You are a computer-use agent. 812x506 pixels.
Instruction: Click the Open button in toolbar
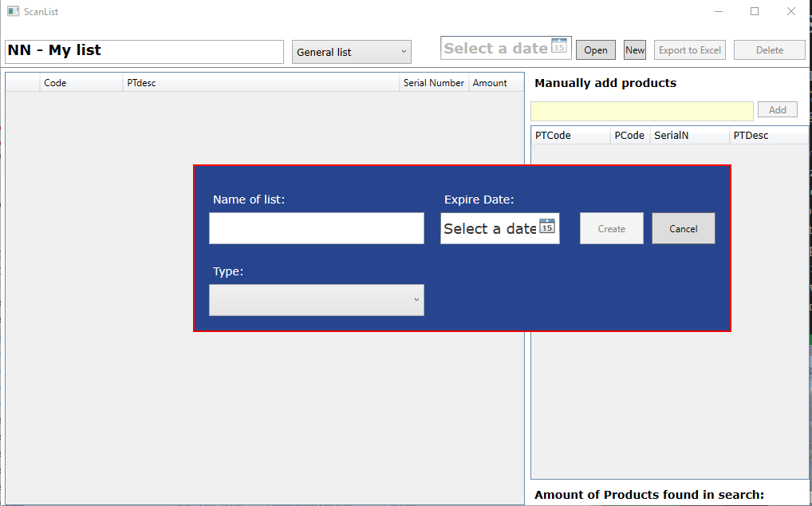[x=595, y=50]
